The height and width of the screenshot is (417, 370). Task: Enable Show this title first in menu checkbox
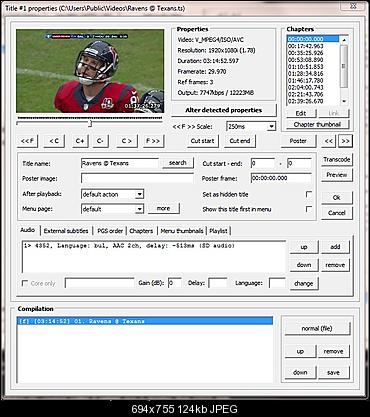[309, 209]
